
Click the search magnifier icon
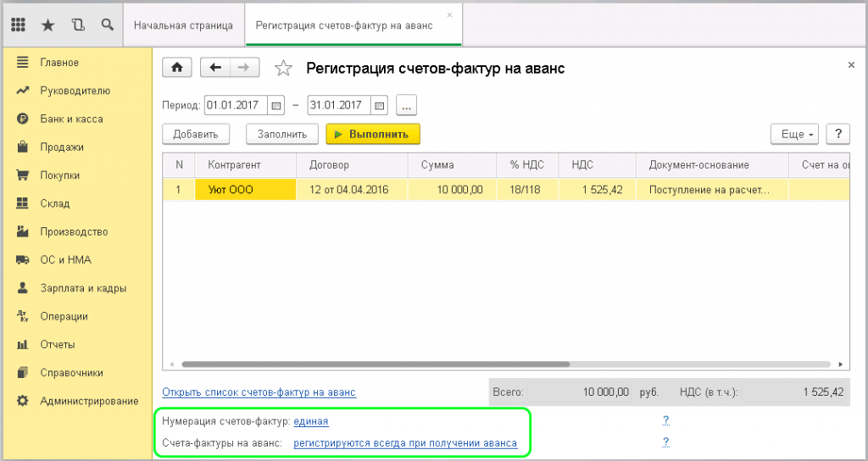coord(107,25)
